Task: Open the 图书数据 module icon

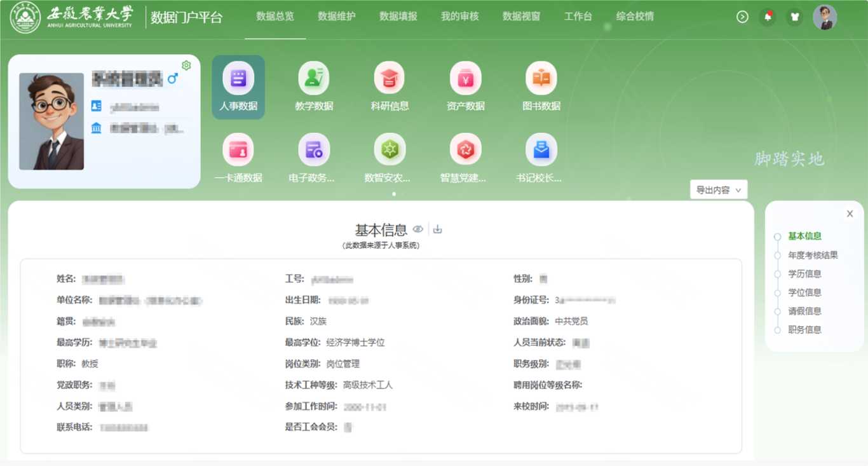Action: coord(541,79)
